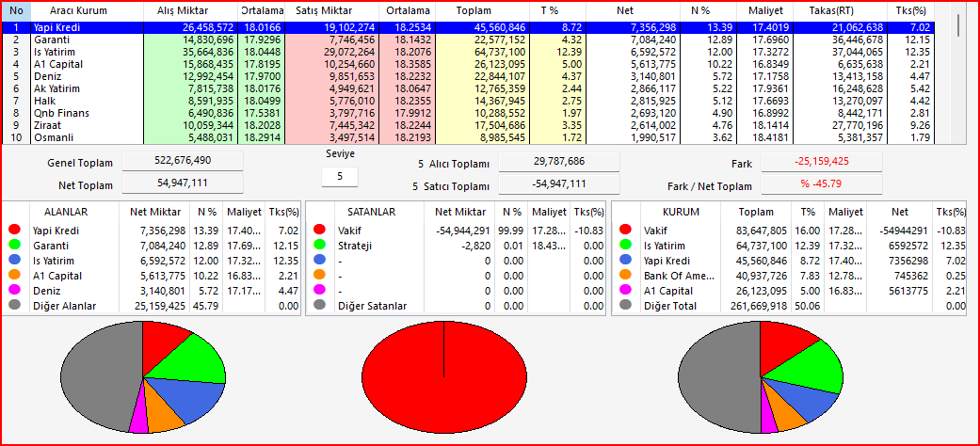Click blue swatch next to Is Yatirim in ALANLAR
The height and width of the screenshot is (446, 980).
tap(15, 261)
